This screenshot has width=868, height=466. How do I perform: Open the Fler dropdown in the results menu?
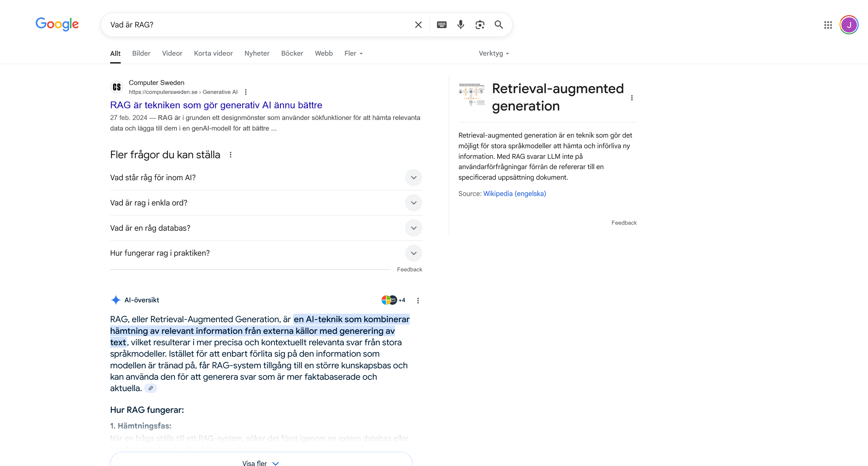(353, 53)
